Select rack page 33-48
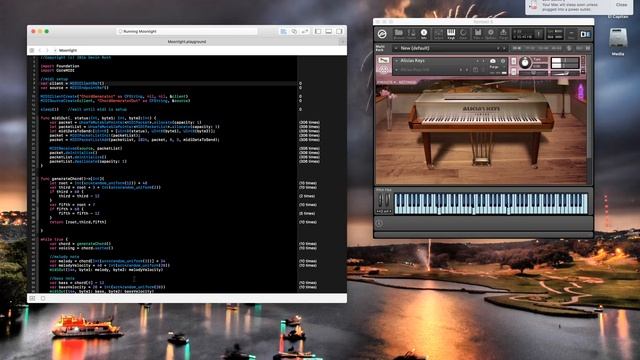640x360 pixels. [x=542, y=48]
